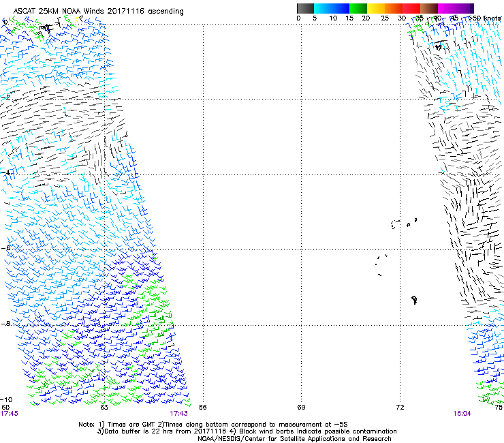Click the title 'ASCAT 25KM NOAA Winds 20171116 ascending'
The width and height of the screenshot is (504, 443).
coord(98,11)
